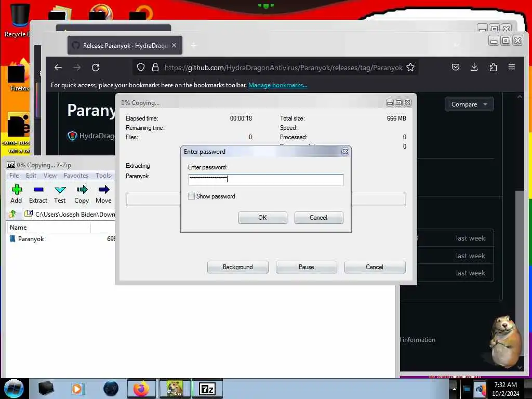The width and height of the screenshot is (532, 399).
Task: Go back in Firefox using back arrow
Action: (x=58, y=68)
